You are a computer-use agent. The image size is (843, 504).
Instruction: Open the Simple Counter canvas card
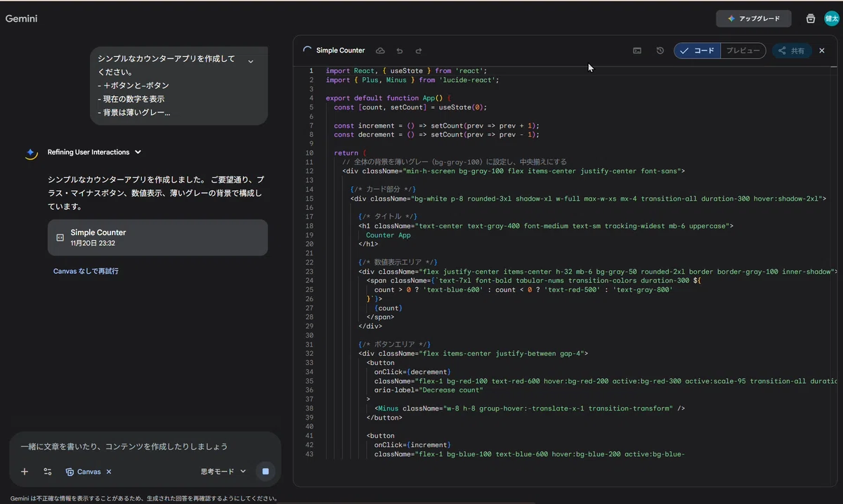coord(158,237)
